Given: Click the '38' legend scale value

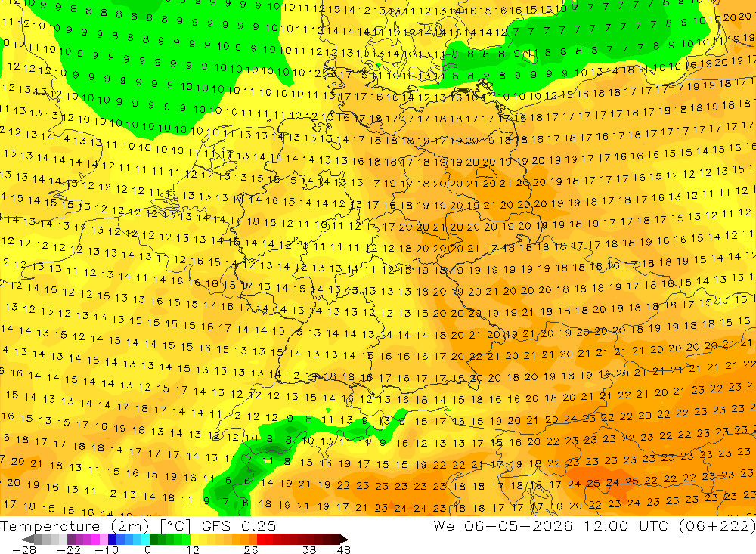Looking at the screenshot, I should [309, 549].
